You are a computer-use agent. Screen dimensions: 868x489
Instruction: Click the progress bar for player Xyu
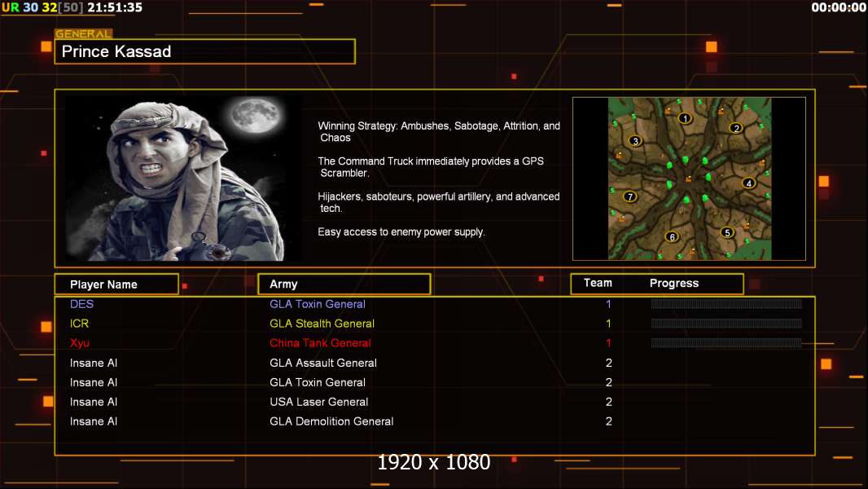pyautogui.click(x=726, y=343)
